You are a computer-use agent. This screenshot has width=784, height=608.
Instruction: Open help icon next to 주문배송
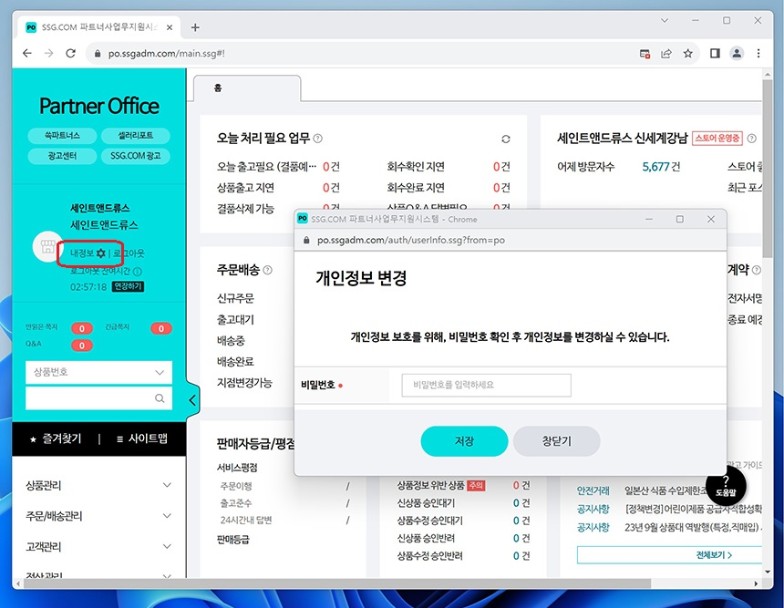[x=268, y=270]
